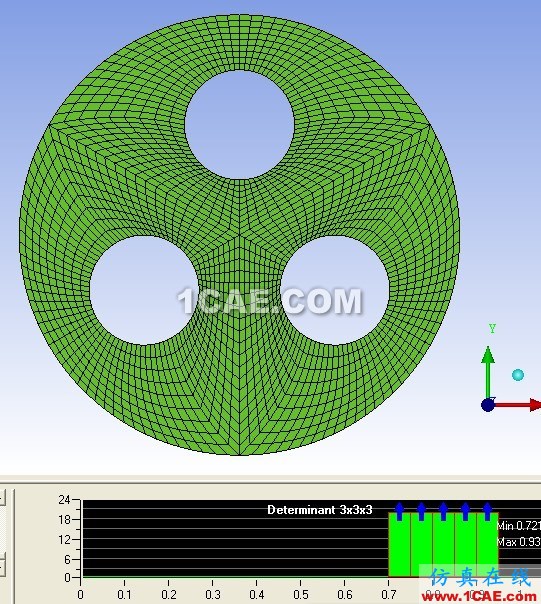Select the first green histogram bar at 0.7
This screenshot has width=541, height=604.
point(400,545)
